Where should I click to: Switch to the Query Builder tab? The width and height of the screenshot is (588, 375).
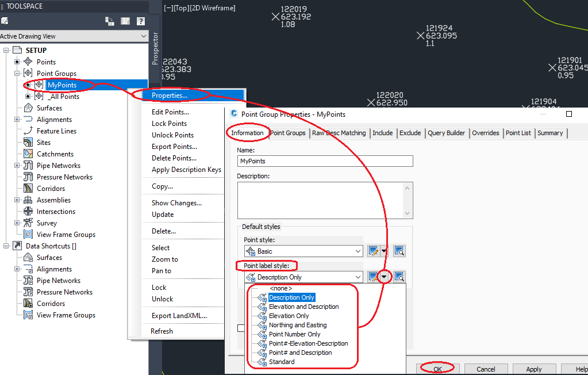447,133
